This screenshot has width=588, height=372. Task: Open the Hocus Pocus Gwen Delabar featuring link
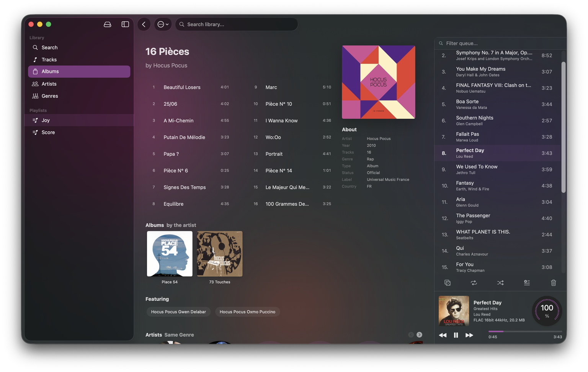[x=178, y=311]
